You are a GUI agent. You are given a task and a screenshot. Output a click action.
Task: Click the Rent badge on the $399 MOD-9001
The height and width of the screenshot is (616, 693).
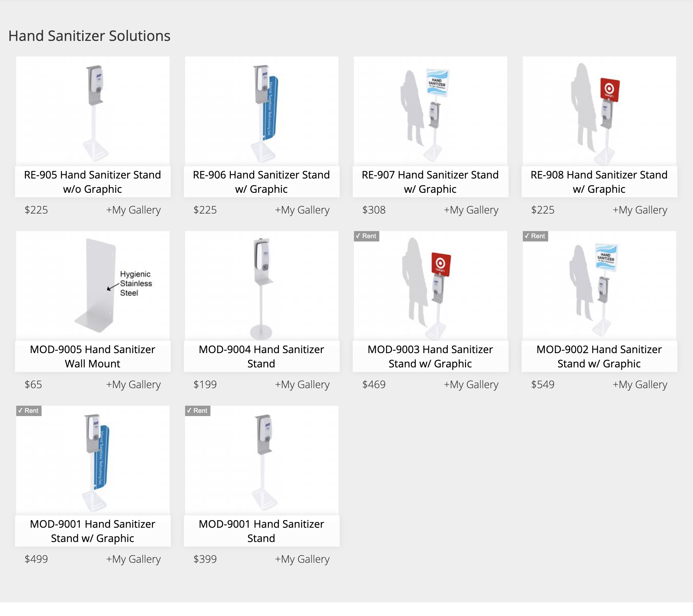pyautogui.click(x=198, y=411)
